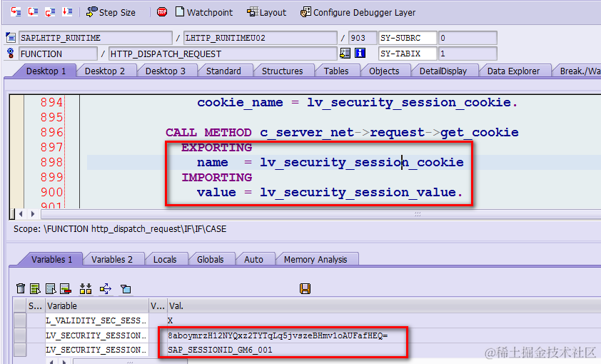Click the HTTP_DISPATCH_REQUEST field
The height and width of the screenshot is (364, 601).
[x=223, y=54]
